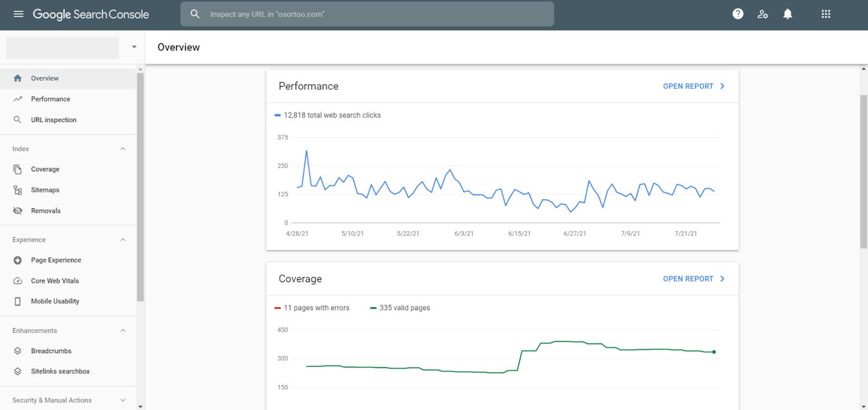Collapse the Experience section
This screenshot has width=868, height=410.
[123, 240]
